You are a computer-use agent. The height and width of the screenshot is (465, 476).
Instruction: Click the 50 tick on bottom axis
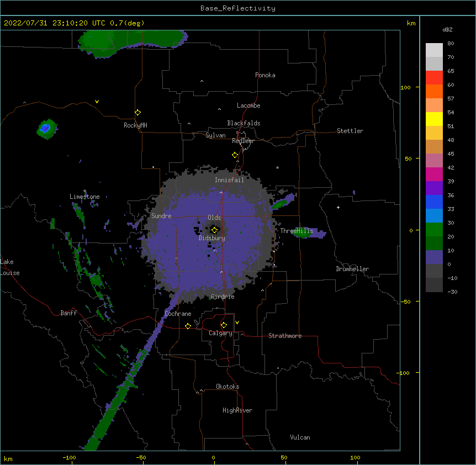284,457
